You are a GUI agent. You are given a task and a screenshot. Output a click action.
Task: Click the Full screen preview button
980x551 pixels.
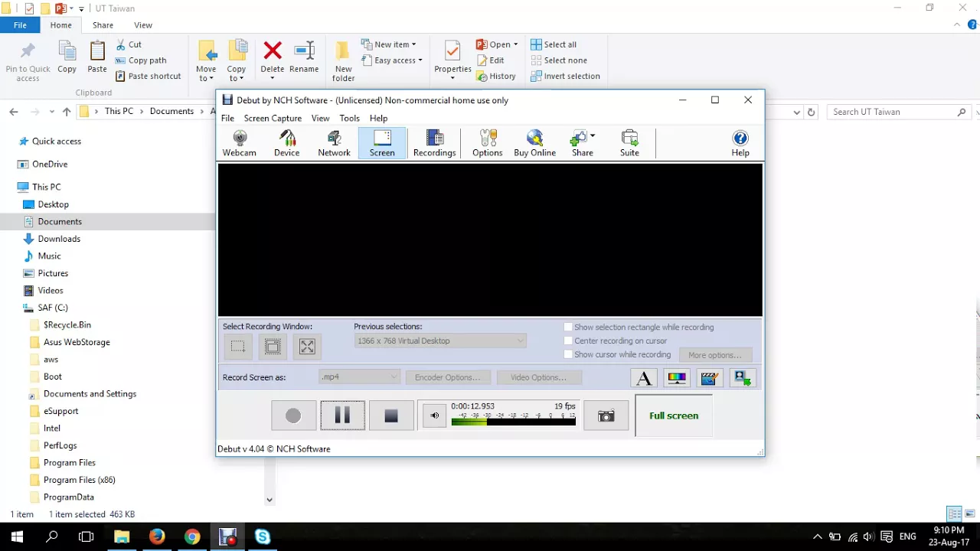[674, 416]
